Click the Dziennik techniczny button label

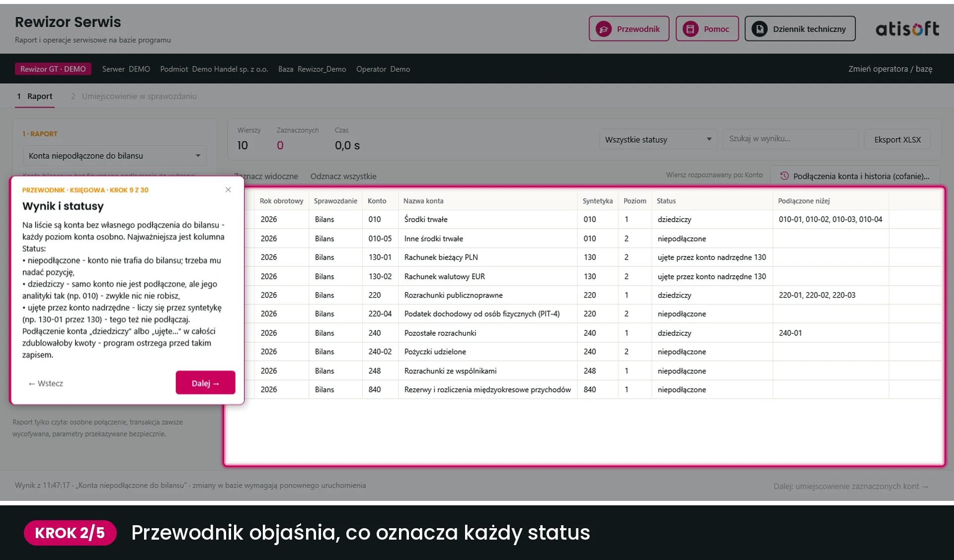(809, 29)
